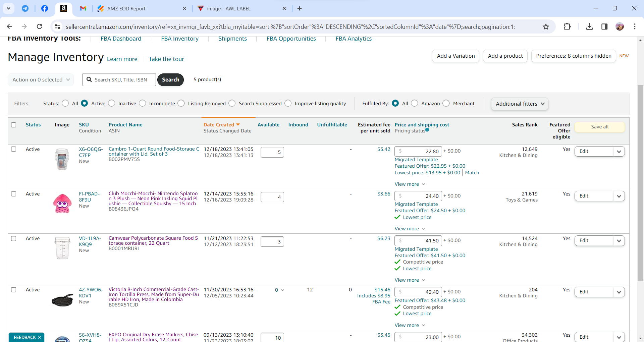The height and width of the screenshot is (342, 644).
Task: Click Add a Variation button
Action: (x=455, y=56)
